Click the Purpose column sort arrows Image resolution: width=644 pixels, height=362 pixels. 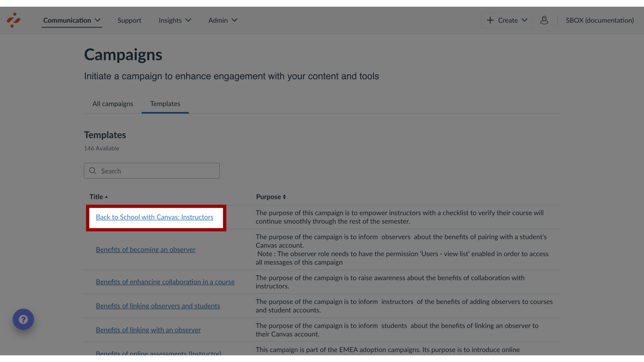[284, 196]
